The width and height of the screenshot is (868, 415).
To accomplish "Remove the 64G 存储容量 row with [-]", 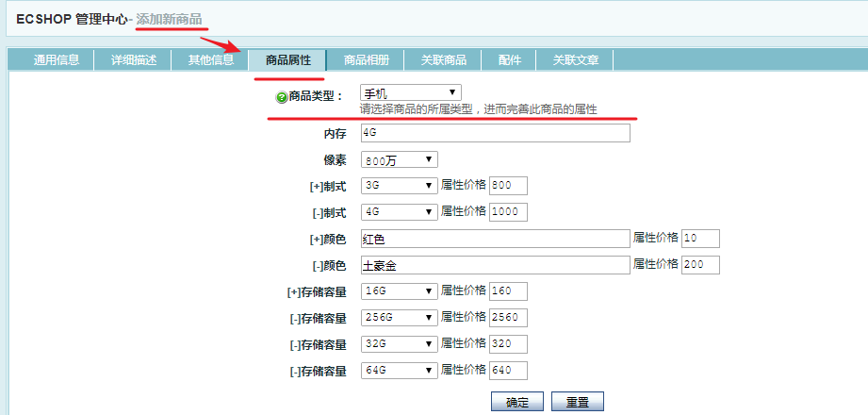I will pos(295,372).
